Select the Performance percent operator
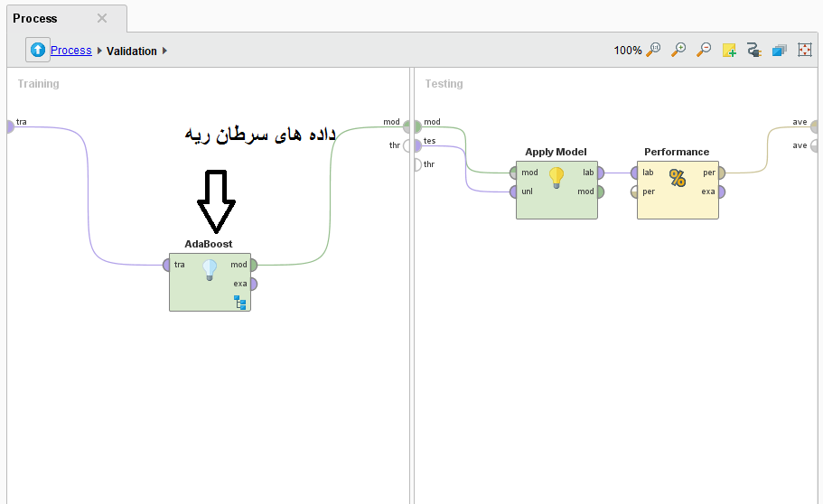Image resolution: width=823 pixels, height=504 pixels. point(678,178)
